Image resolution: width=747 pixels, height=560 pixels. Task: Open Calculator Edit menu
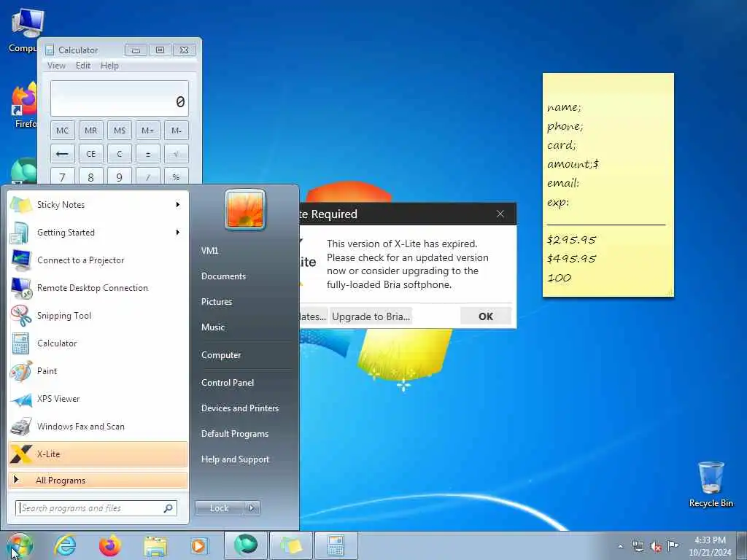tap(83, 66)
